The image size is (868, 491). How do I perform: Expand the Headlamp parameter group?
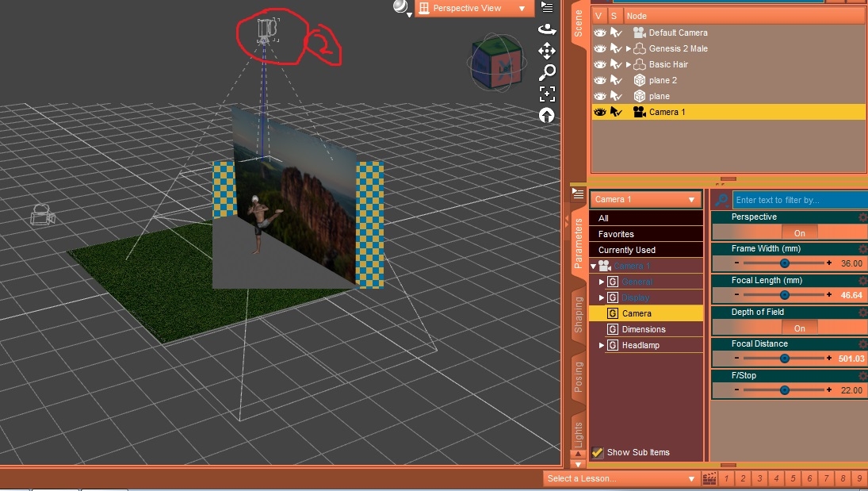coord(601,345)
